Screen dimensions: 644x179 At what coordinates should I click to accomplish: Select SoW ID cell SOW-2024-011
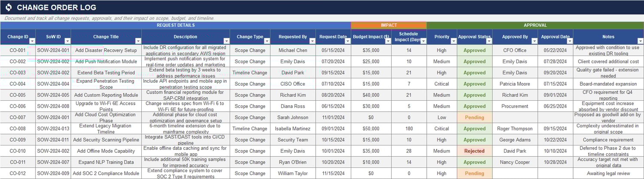click(x=53, y=140)
